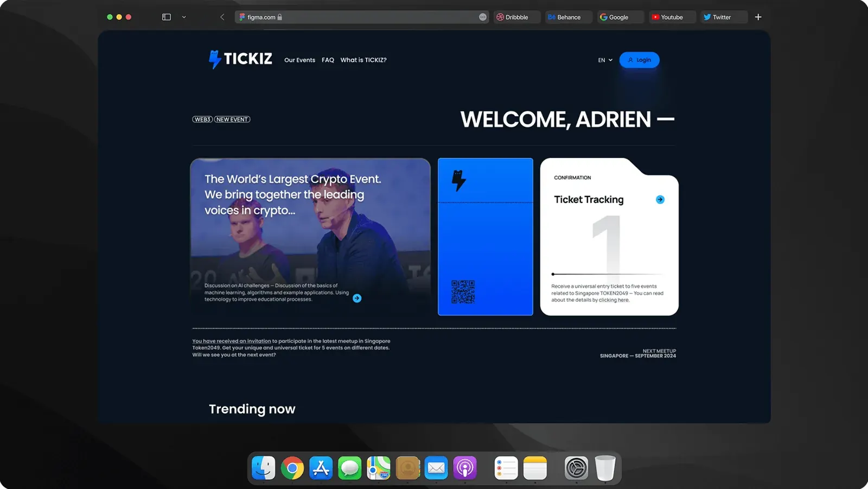Image resolution: width=868 pixels, height=489 pixels.
Task: Open a new tab with plus icon
Action: (758, 17)
